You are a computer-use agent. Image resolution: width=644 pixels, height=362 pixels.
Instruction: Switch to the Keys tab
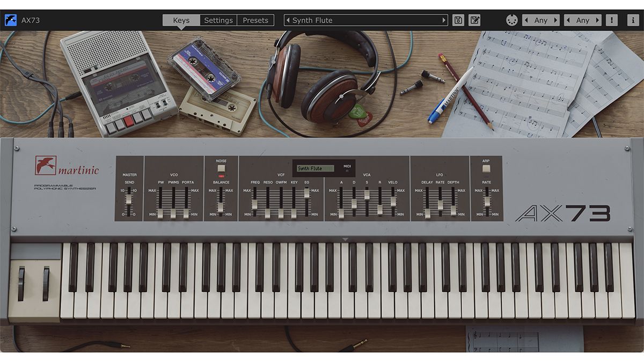click(x=181, y=20)
